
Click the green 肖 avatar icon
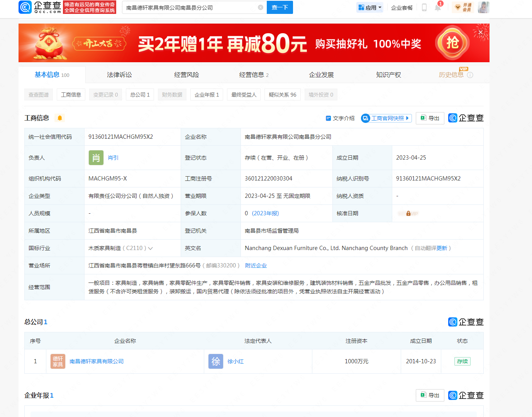[96, 158]
